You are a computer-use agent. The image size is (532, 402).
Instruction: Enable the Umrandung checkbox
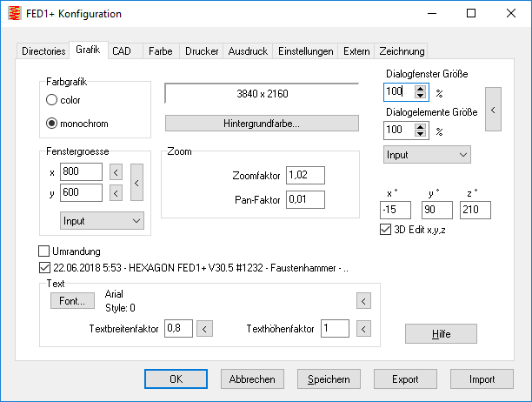45,252
